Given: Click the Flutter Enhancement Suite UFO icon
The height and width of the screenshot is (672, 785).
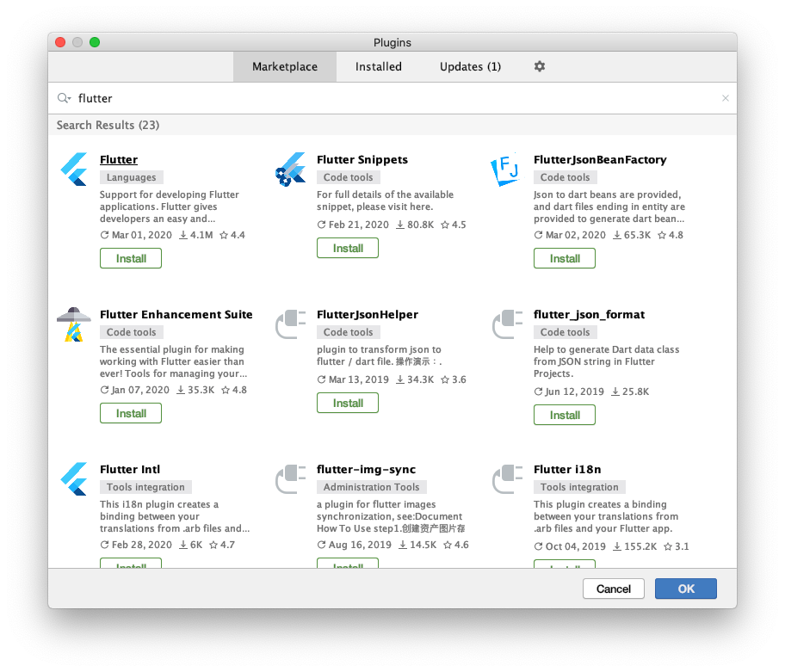Looking at the screenshot, I should click(x=74, y=324).
